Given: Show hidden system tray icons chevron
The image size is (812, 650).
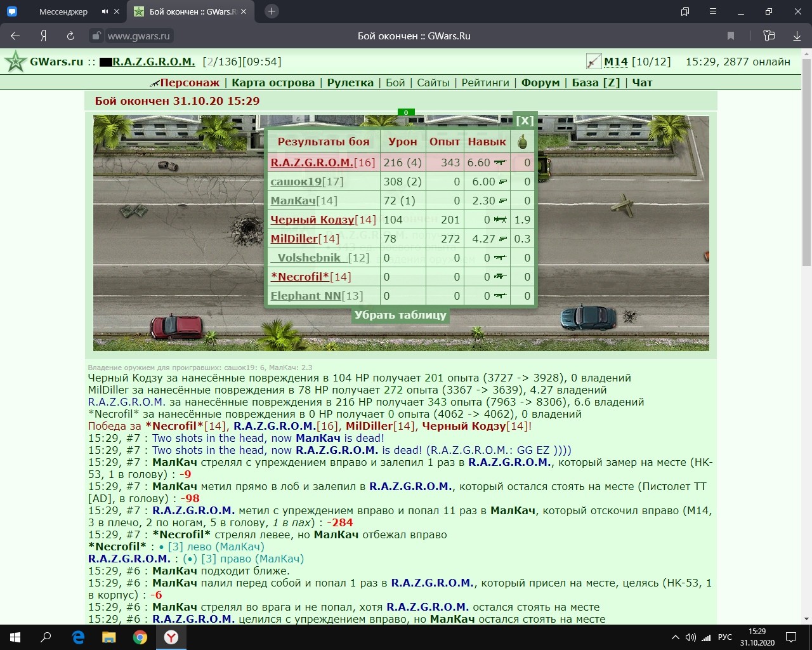Looking at the screenshot, I should (x=675, y=637).
